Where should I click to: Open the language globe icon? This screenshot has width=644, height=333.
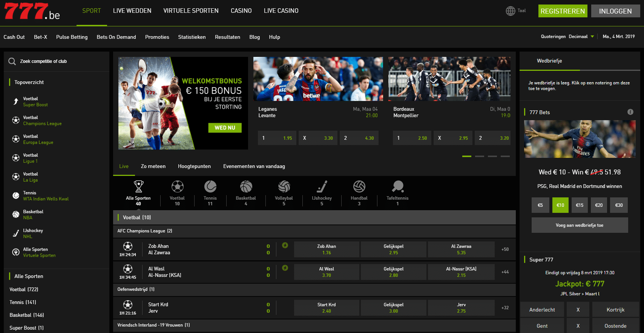[x=510, y=11]
